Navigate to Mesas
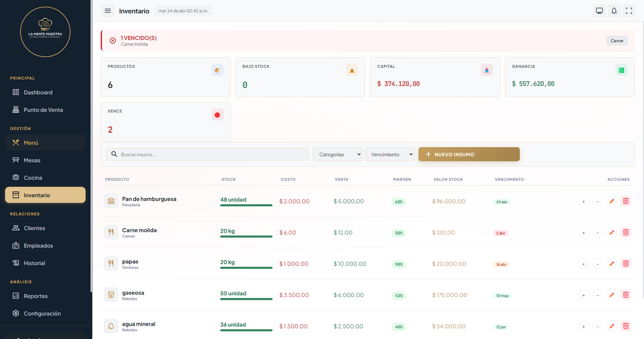The height and width of the screenshot is (339, 644). coord(45,160)
